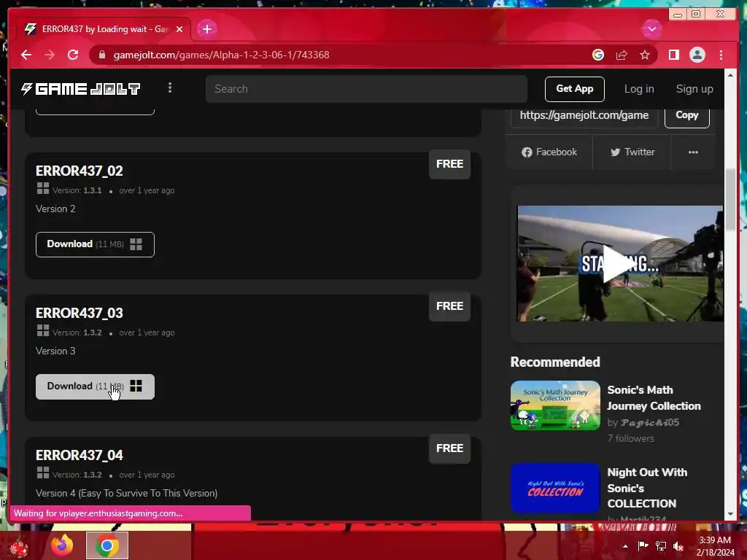The height and width of the screenshot is (560, 747).
Task: Open the Log in link
Action: click(x=639, y=89)
